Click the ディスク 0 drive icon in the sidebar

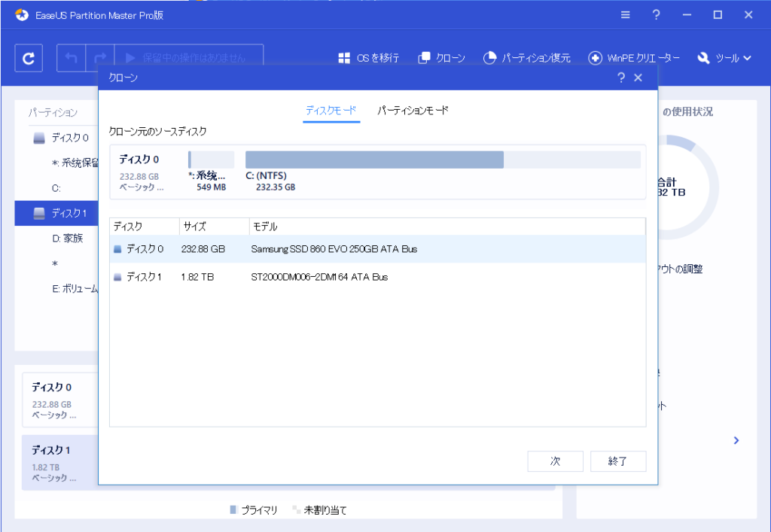coord(39,138)
